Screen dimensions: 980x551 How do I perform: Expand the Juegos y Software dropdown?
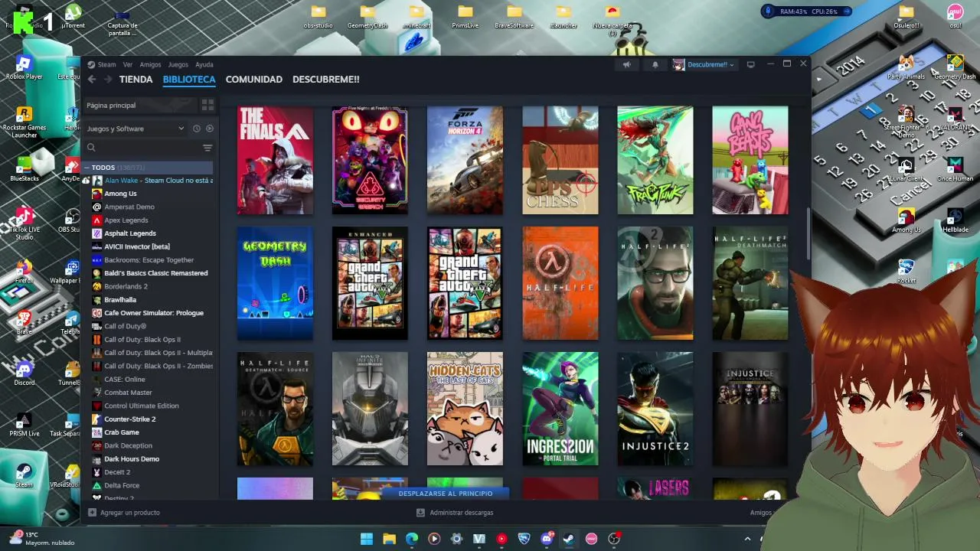136,129
